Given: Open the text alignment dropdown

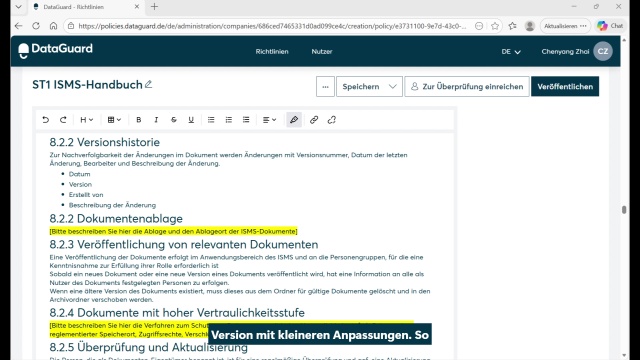Looking at the screenshot, I should click(x=269, y=120).
